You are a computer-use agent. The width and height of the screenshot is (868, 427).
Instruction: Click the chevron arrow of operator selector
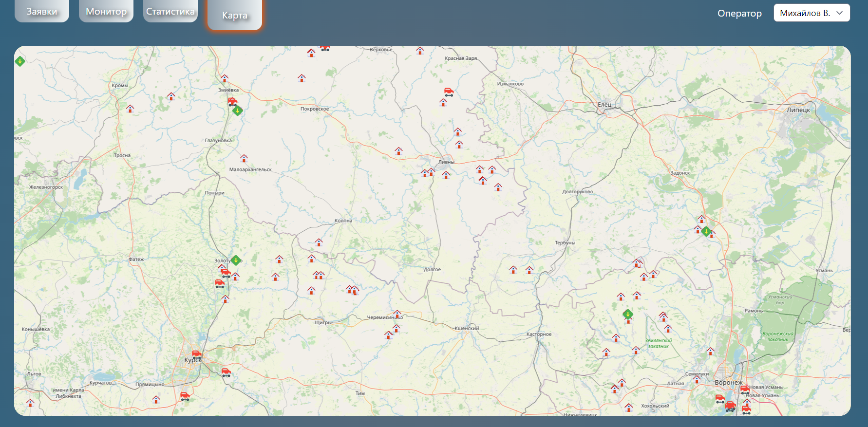click(840, 13)
